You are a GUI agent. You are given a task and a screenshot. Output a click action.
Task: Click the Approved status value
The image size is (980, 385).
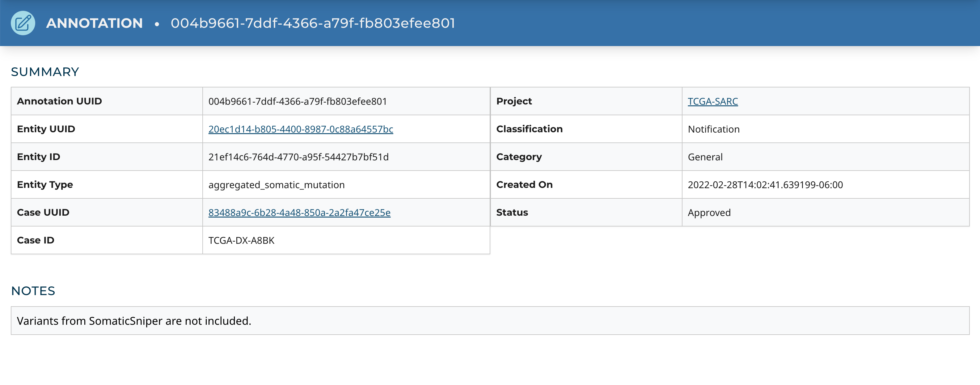709,213
